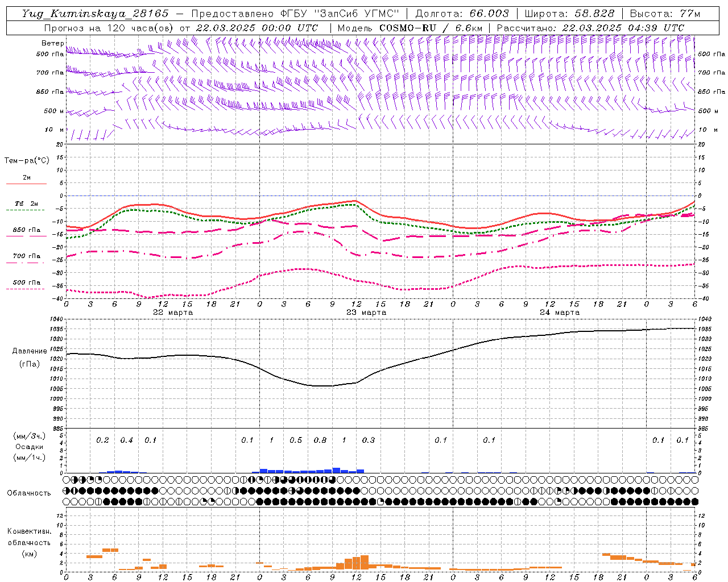Click the legend line sample under "2м"
This screenshot has width=728, height=582.
click(26, 184)
